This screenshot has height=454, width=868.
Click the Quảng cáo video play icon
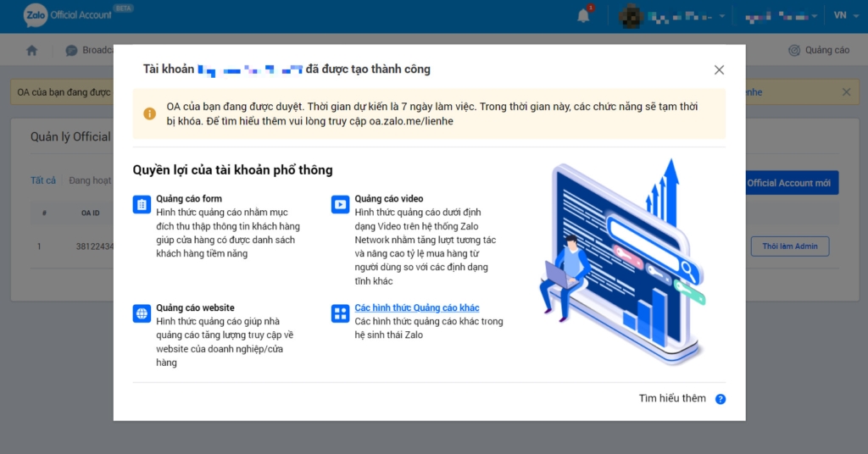(x=340, y=204)
